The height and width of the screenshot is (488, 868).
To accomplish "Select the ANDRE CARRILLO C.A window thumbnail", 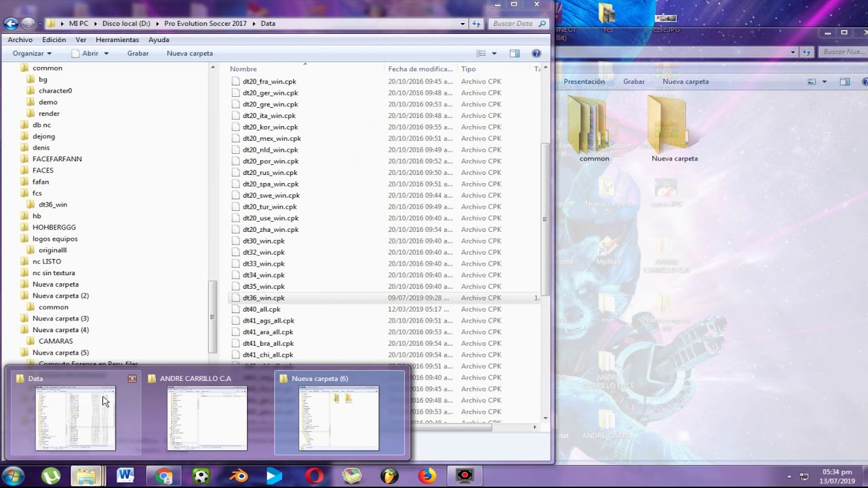I will click(207, 412).
